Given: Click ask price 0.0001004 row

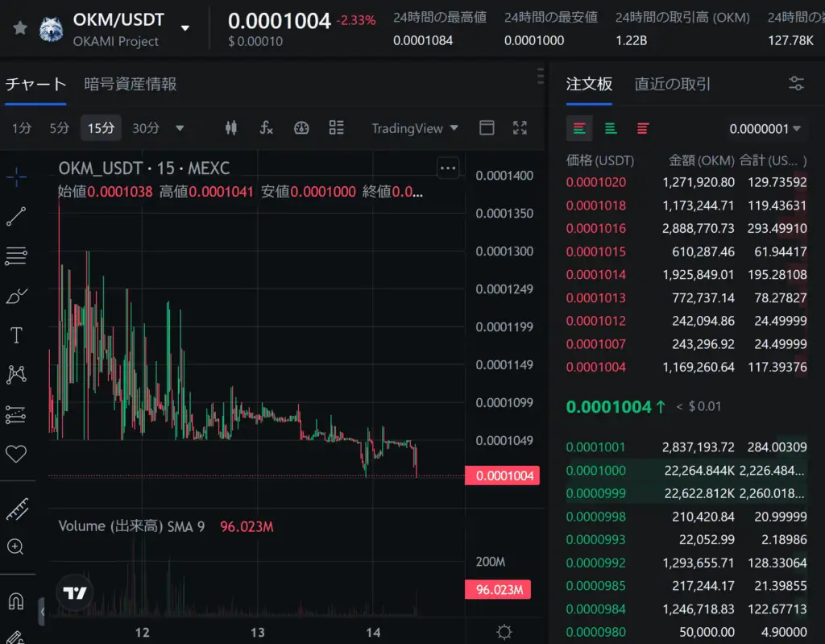Looking at the screenshot, I should pyautogui.click(x=686, y=367).
